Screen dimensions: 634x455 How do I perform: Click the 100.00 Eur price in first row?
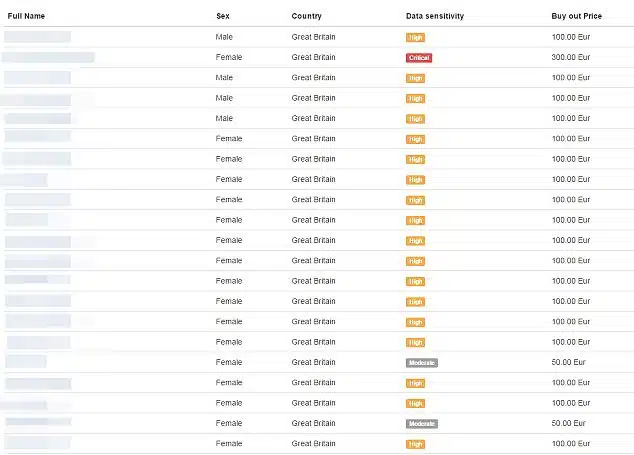(571, 37)
